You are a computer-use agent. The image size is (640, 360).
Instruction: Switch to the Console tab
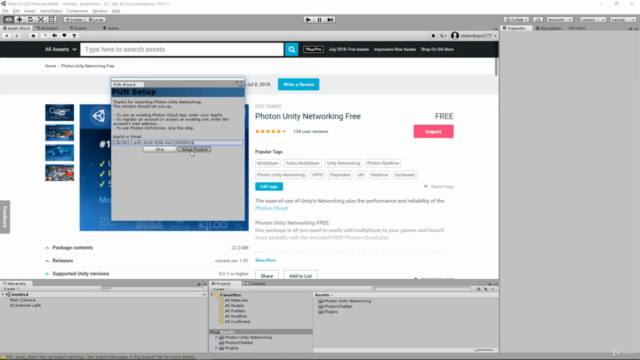click(255, 284)
